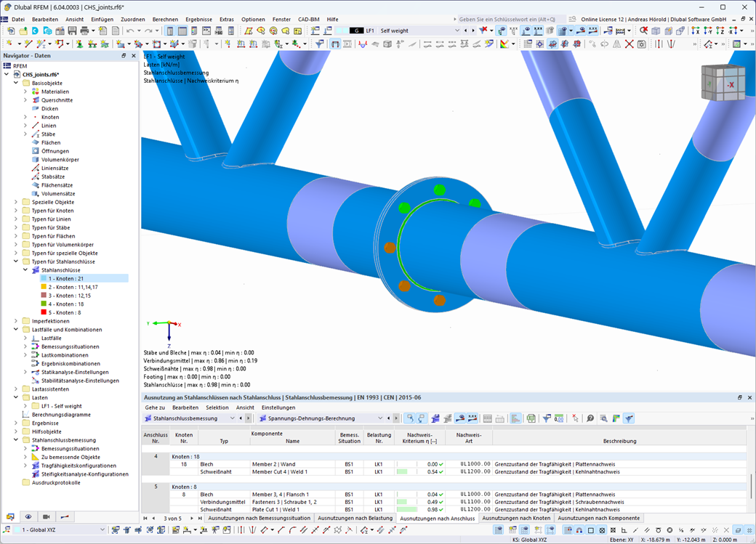Click the funnel filter icon in the results table toolbar
Image resolution: width=756 pixels, height=544 pixels.
coord(546,418)
